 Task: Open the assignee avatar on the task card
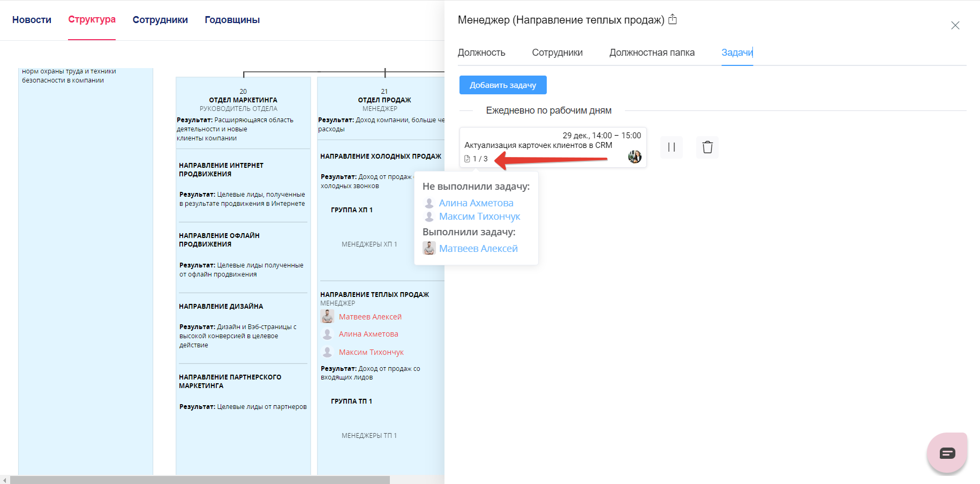pyautogui.click(x=635, y=157)
